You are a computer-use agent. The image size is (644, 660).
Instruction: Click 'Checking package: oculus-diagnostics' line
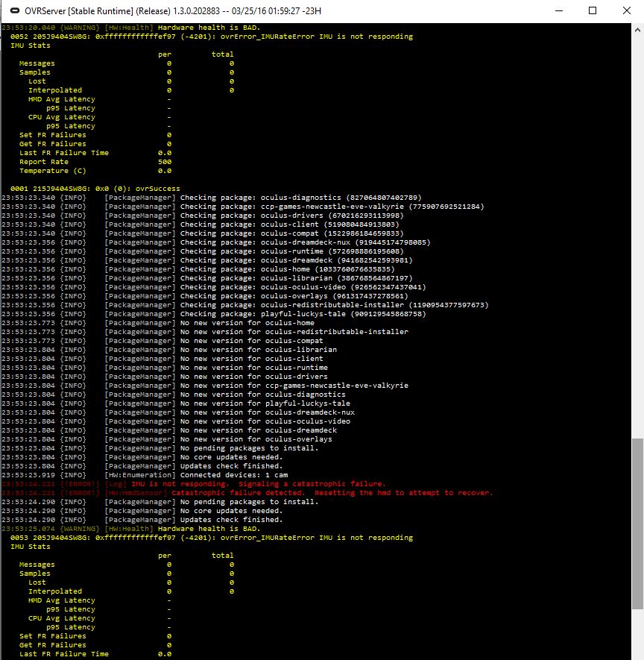pyautogui.click(x=212, y=198)
